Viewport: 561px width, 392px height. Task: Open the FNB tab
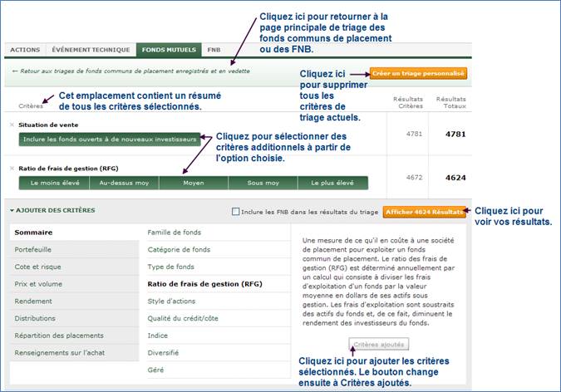point(214,50)
